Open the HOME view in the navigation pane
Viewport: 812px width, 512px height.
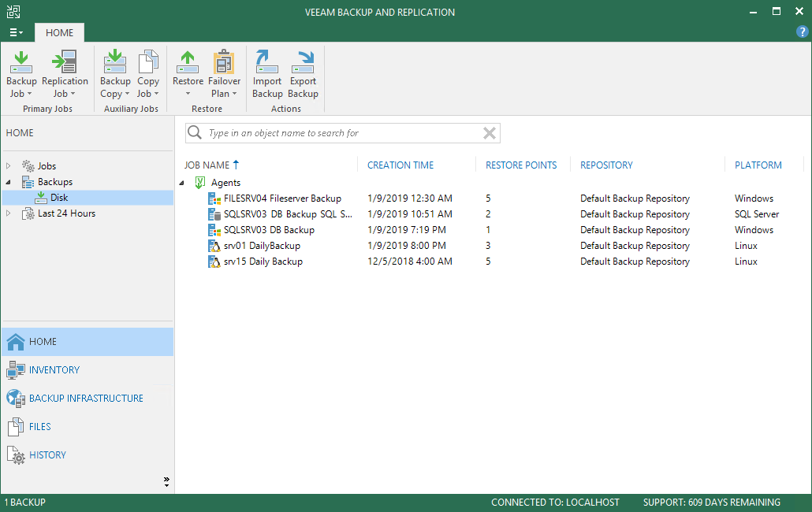(88, 342)
